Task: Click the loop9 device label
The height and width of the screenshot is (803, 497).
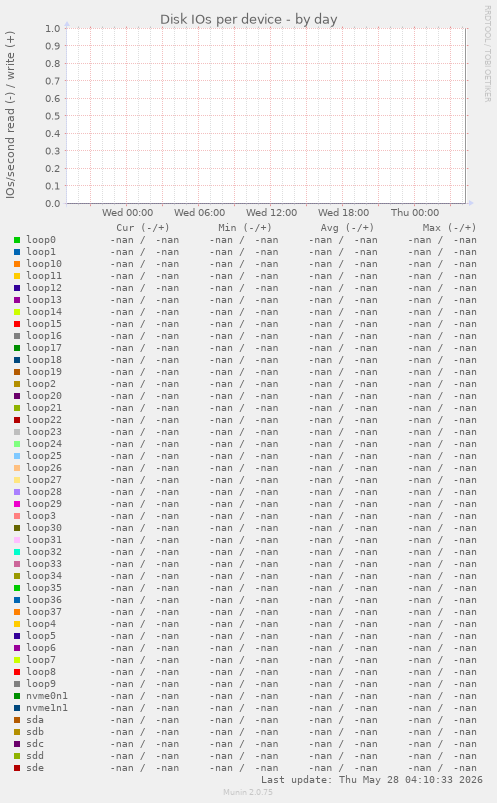Action: 41,684
